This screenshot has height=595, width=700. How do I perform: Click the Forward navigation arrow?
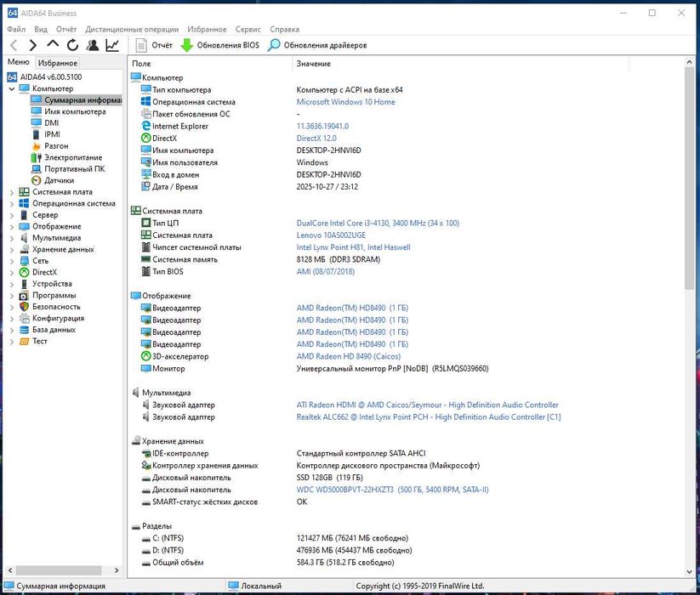tap(32, 45)
